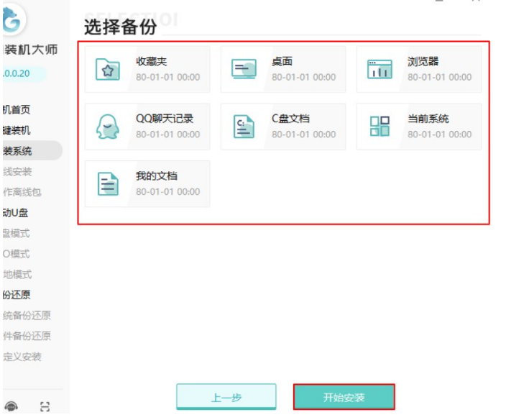This screenshot has width=529, height=420.
Task: Open the 作离线包 sidebar entry
Action: 22,192
